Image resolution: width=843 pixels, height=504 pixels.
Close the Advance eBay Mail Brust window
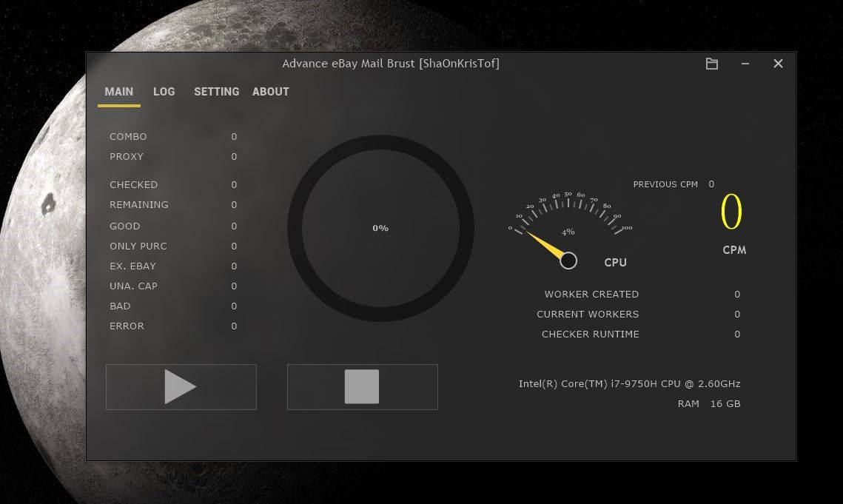[x=778, y=64]
